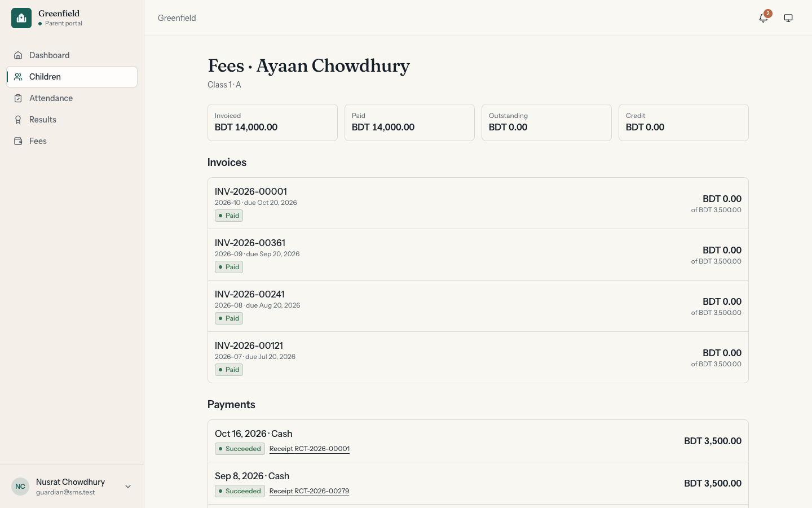Expand the Nurat Chowdhury account menu chevron
The height and width of the screenshot is (508, 812).
(128, 487)
